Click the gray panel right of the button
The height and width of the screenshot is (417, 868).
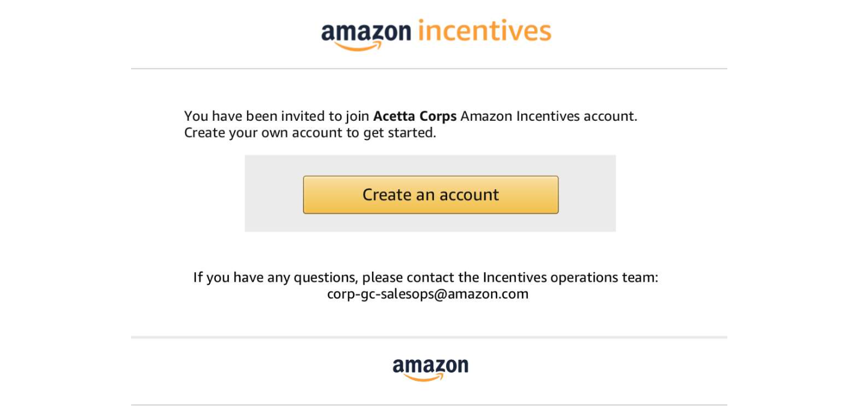(587, 193)
